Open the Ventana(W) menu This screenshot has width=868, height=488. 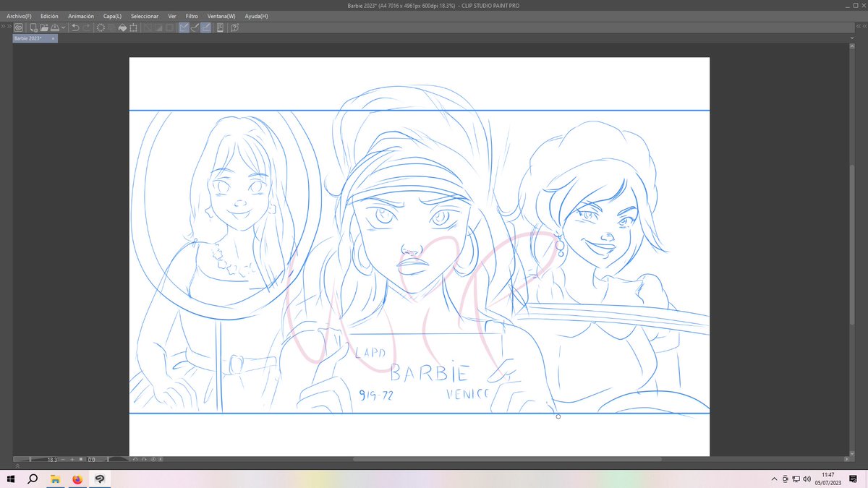[x=221, y=16]
